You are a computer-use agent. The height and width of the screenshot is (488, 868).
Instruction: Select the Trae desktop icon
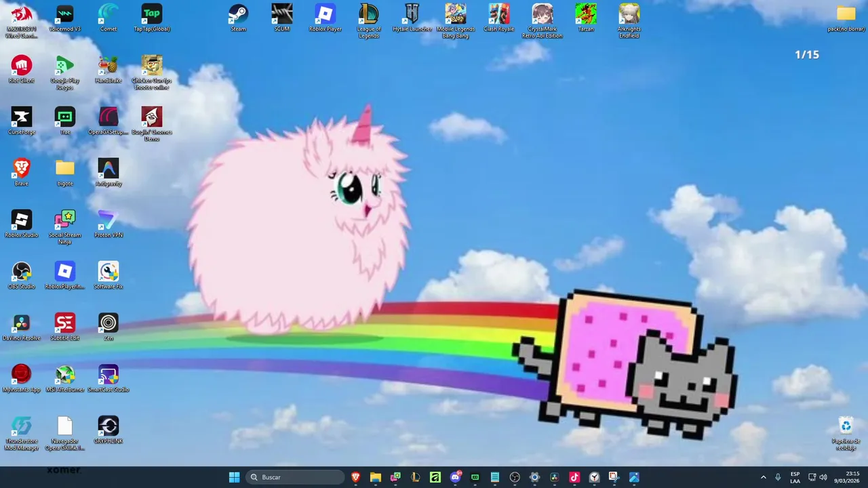click(64, 121)
